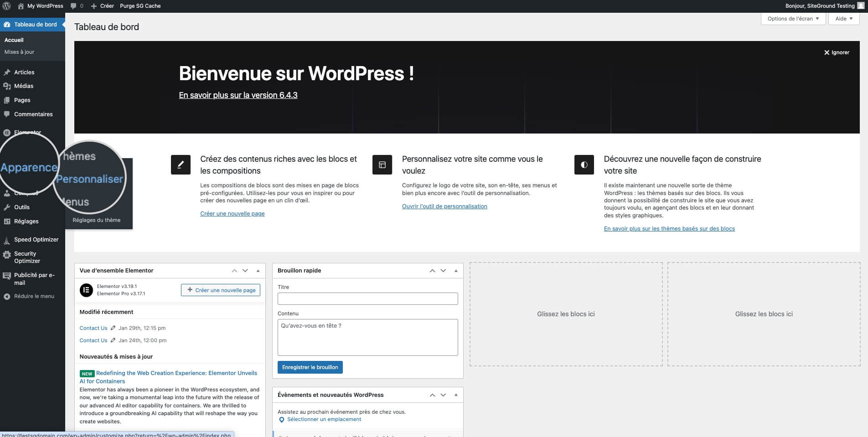Move Vue d'ensemble Elementor widget down

click(x=245, y=271)
